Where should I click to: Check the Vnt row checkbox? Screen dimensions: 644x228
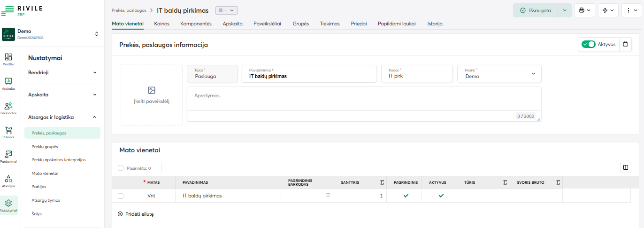tap(121, 196)
